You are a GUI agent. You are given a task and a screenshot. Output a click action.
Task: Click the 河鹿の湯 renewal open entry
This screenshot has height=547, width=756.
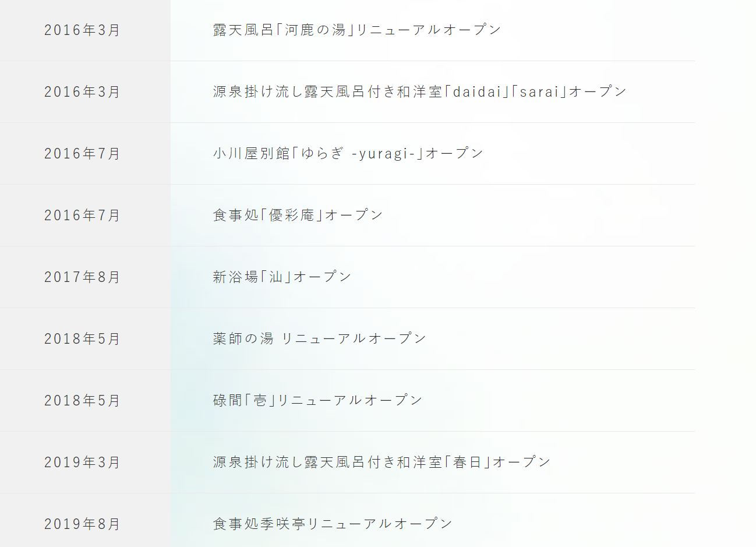(356, 30)
